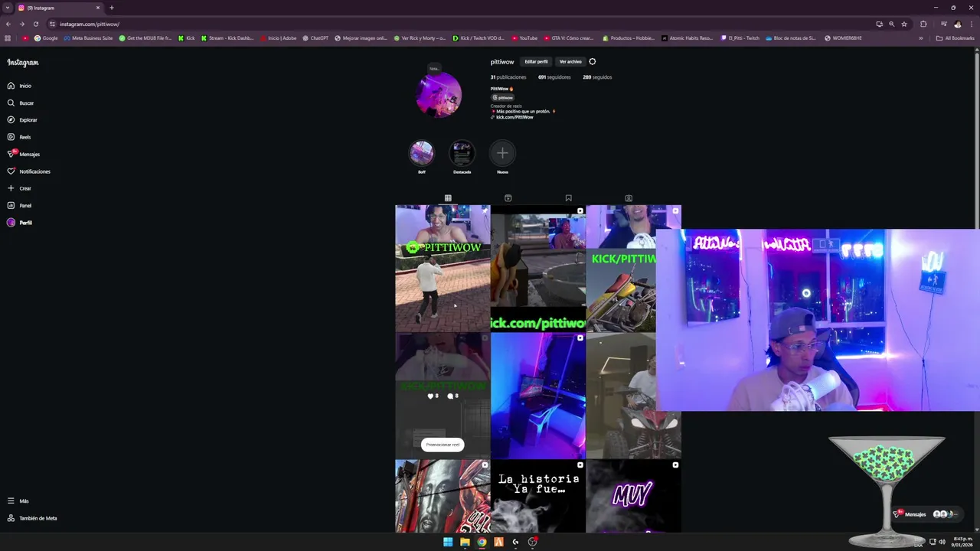This screenshot has width=980, height=551.
Task: Select the posts grid tab
Action: [x=448, y=198]
